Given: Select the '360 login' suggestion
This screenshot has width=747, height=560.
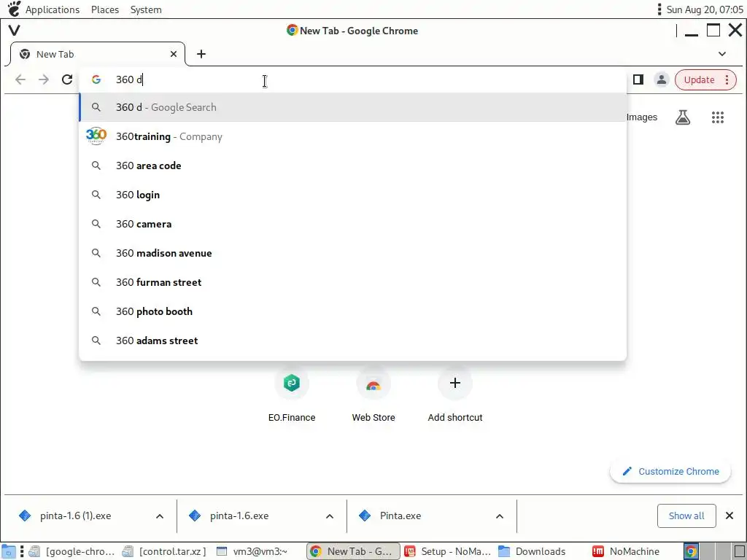Looking at the screenshot, I should (x=352, y=195).
